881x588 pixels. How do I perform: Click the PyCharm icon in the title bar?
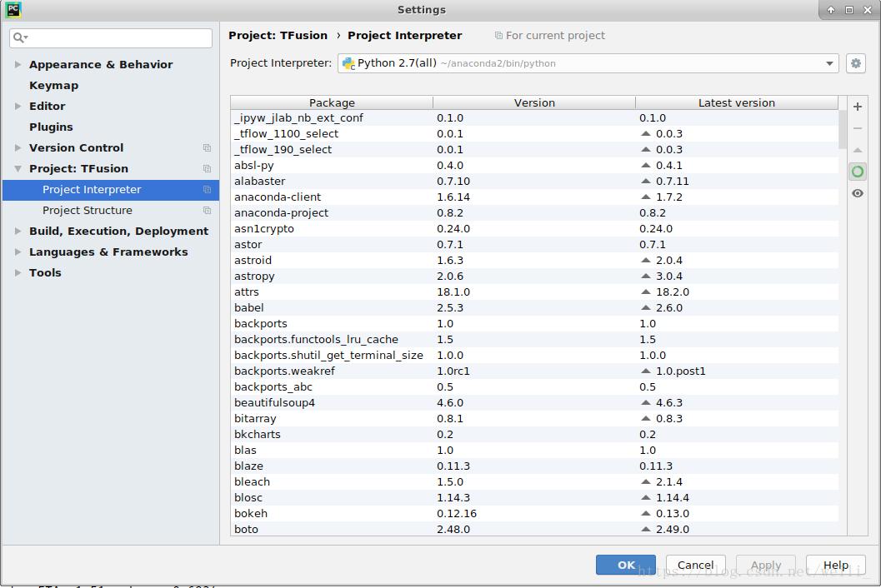[x=12, y=9]
